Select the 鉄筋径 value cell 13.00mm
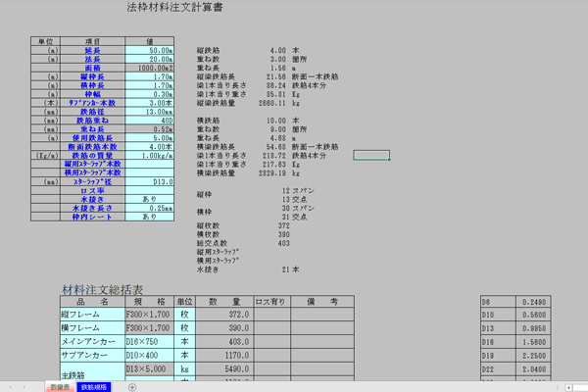This screenshot has width=588, height=392. coord(152,111)
